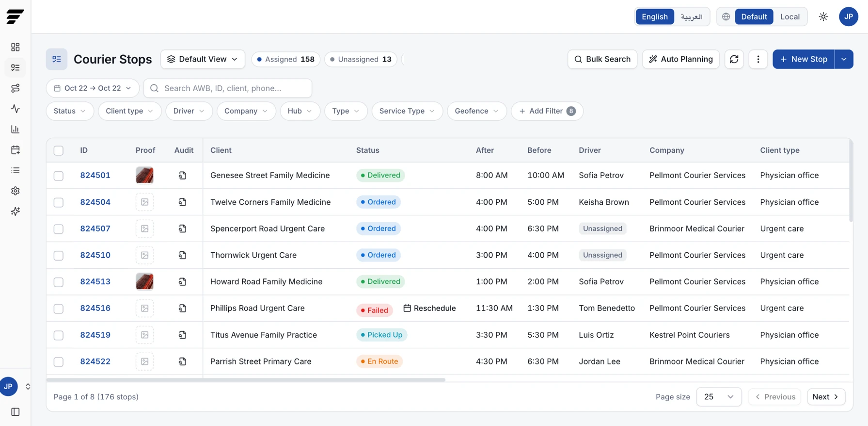The height and width of the screenshot is (426, 868).
Task: Filter by Assigned 158 stops tab
Action: pos(285,59)
